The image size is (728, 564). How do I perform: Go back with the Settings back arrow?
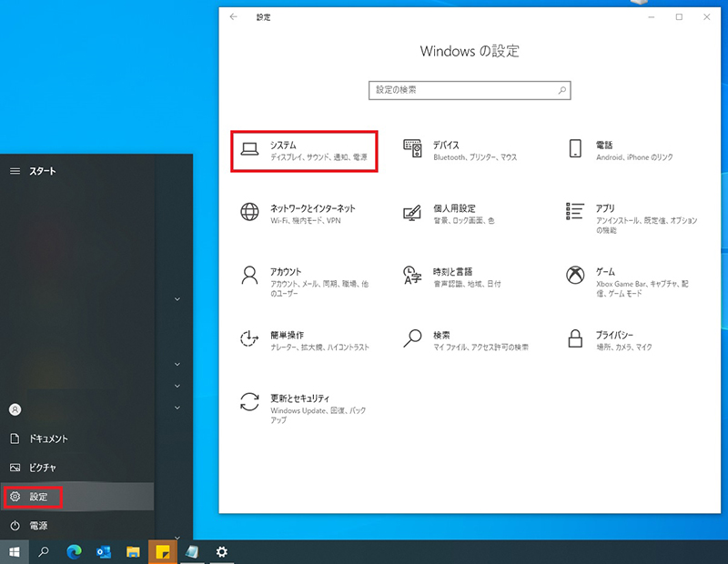(x=234, y=16)
